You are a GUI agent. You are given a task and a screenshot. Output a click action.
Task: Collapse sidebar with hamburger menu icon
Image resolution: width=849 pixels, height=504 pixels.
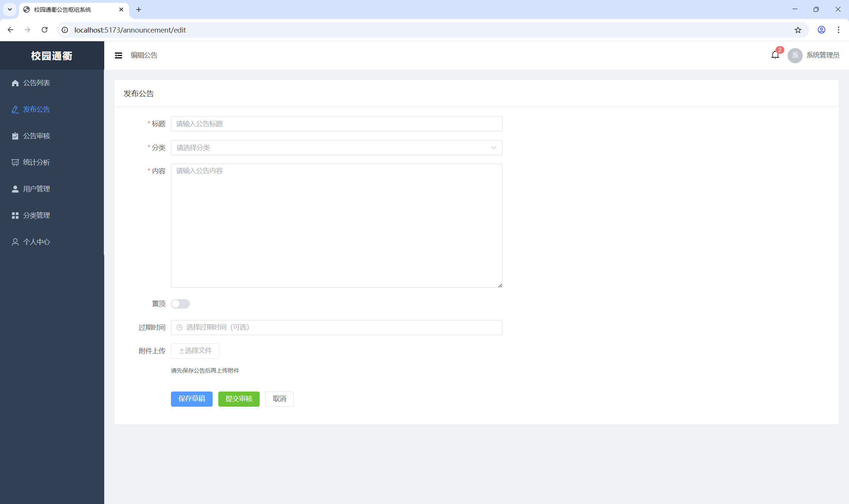[x=118, y=55]
